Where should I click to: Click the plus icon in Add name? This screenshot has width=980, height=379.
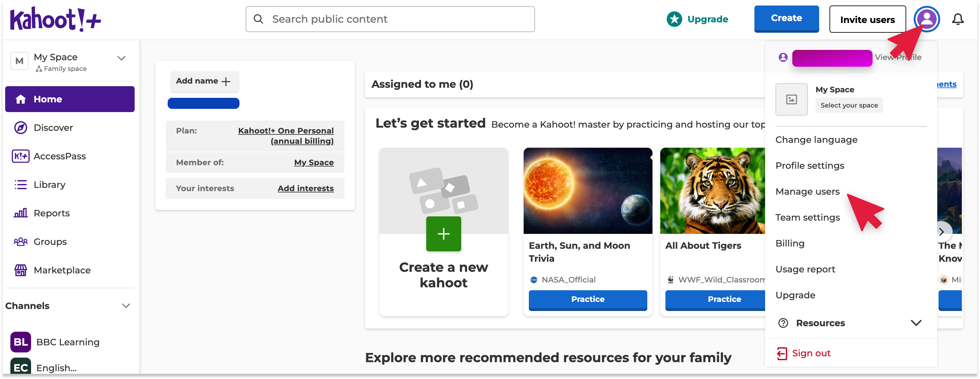226,82
